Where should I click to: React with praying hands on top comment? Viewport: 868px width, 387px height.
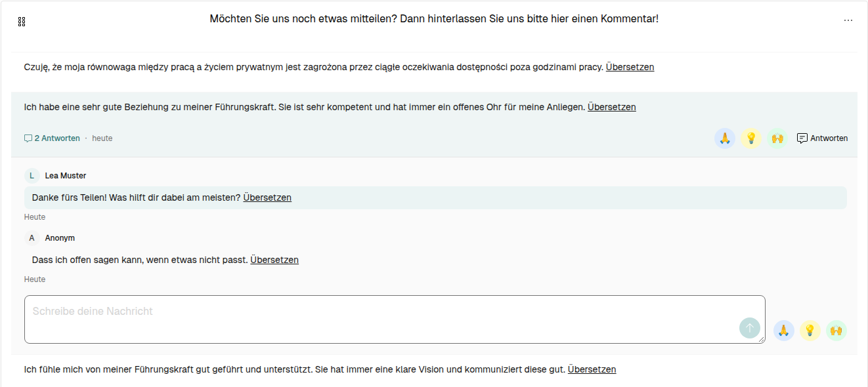[x=725, y=138]
